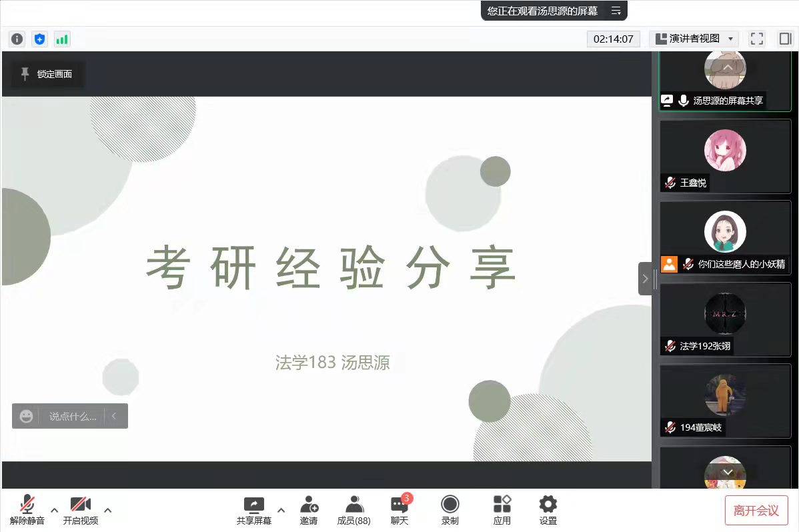Toggle the side panel layout icon

(785, 39)
